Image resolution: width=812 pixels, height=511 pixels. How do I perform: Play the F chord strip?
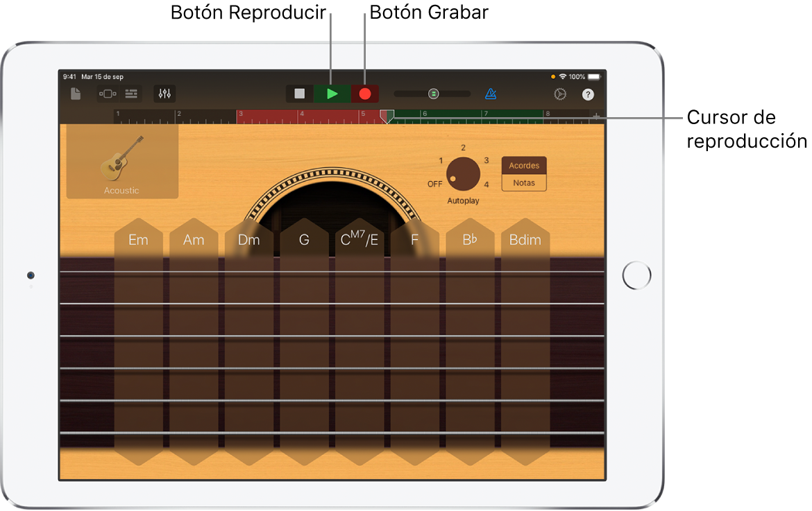[x=415, y=341]
